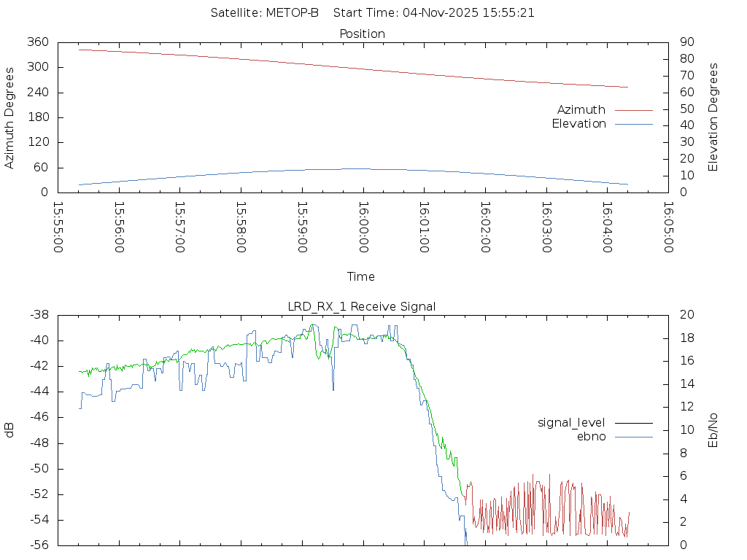Click the Position chart title
The height and width of the screenshot is (560, 747).
[363, 34]
